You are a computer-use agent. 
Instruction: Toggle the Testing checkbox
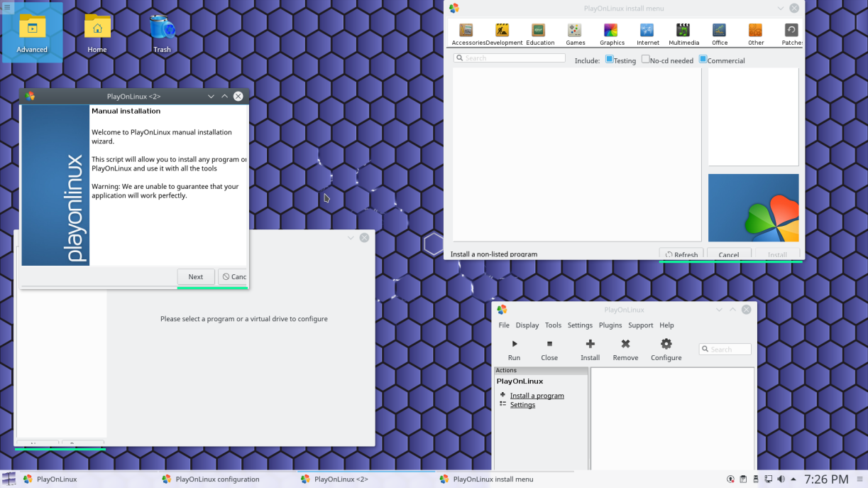(x=609, y=60)
